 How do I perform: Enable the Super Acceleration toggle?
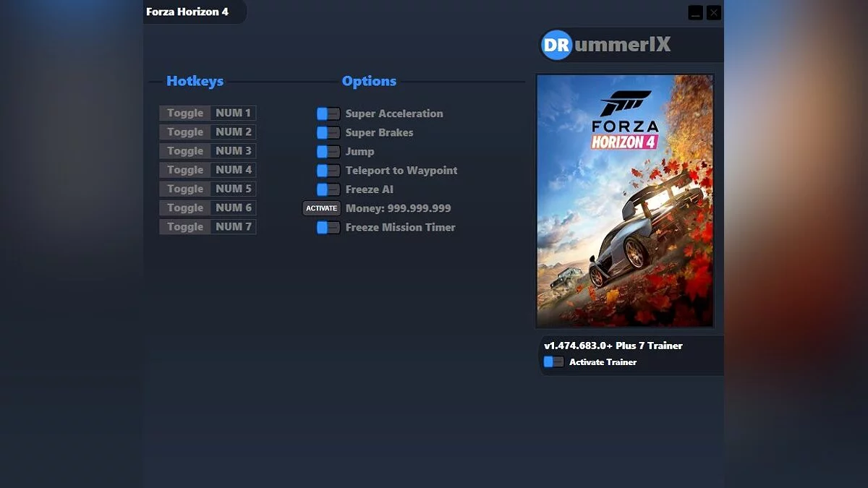(x=327, y=114)
